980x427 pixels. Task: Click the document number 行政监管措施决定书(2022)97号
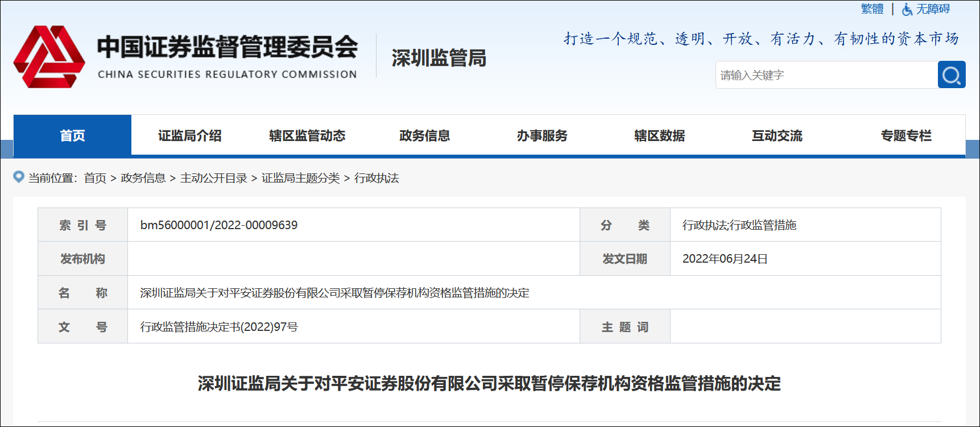219,327
